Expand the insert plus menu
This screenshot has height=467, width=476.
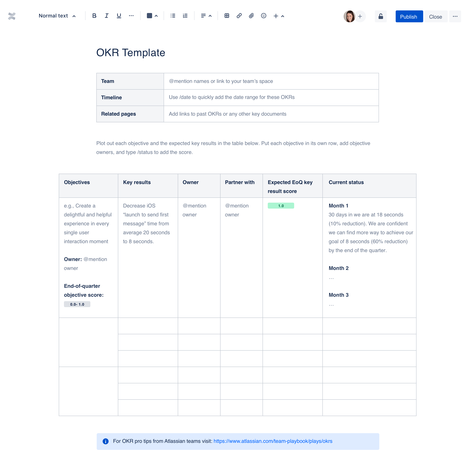point(279,16)
